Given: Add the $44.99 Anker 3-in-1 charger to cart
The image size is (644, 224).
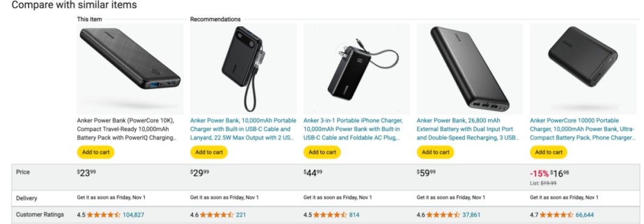Looking at the screenshot, I should 322,152.
